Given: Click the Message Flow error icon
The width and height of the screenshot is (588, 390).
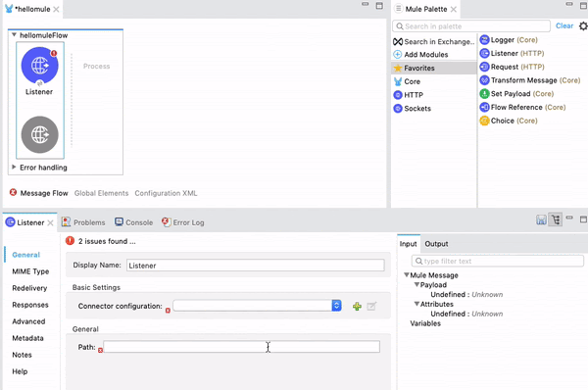Looking at the screenshot, I should point(13,192).
